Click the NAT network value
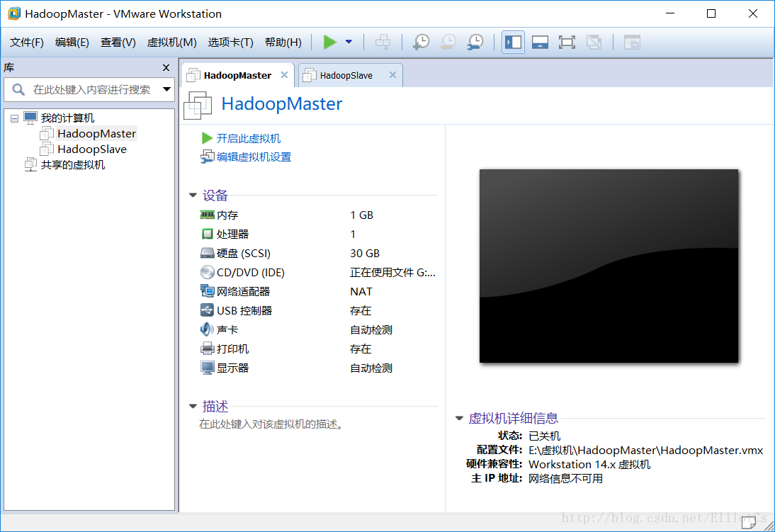This screenshot has height=532, width=775. (361, 292)
